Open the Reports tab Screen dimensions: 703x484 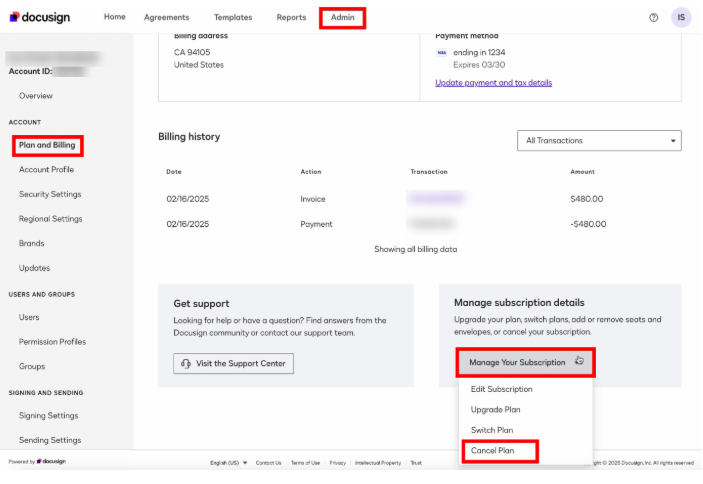click(x=291, y=17)
